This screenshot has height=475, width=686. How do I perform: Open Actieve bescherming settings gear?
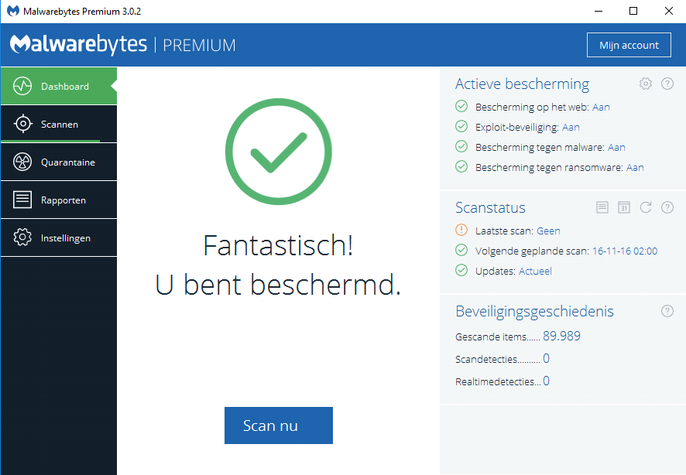[646, 84]
